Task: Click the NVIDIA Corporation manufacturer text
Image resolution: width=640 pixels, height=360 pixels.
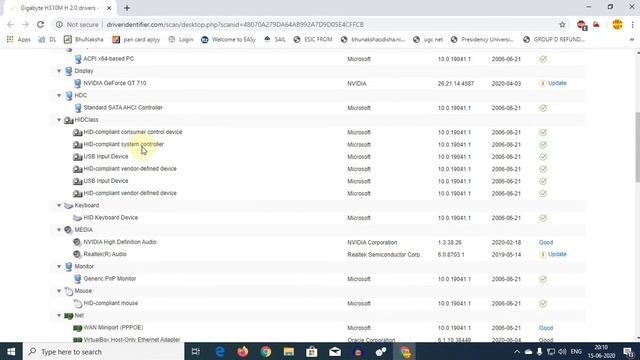Action: pos(372,242)
